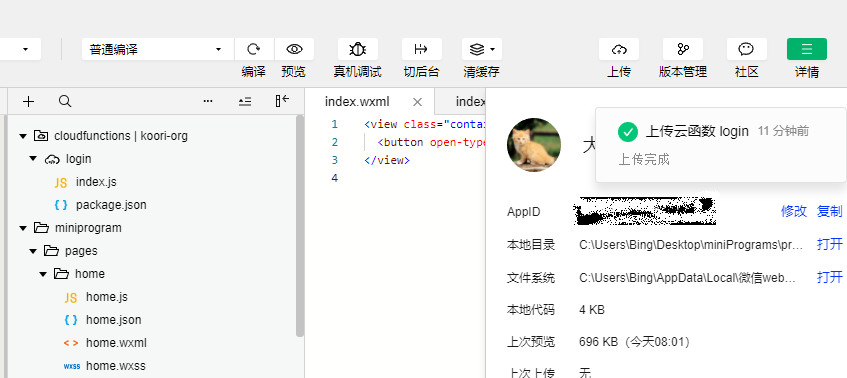
Task: Select home.wxss in the file tree
Action: (116, 366)
